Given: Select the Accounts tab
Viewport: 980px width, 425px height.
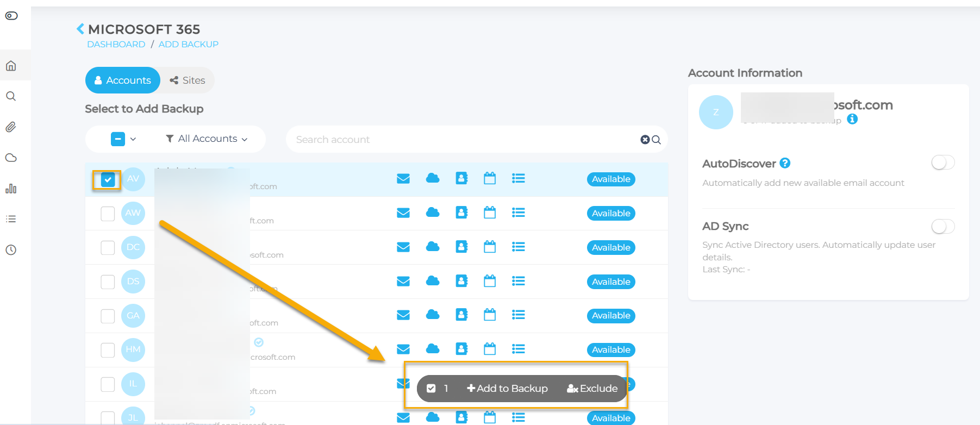Looking at the screenshot, I should [x=123, y=80].
